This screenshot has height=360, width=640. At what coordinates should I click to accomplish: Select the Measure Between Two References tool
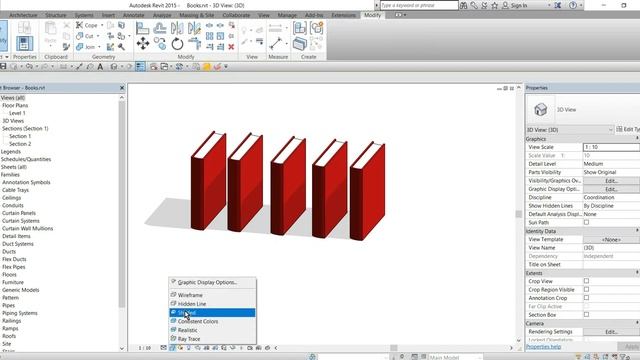(x=276, y=43)
